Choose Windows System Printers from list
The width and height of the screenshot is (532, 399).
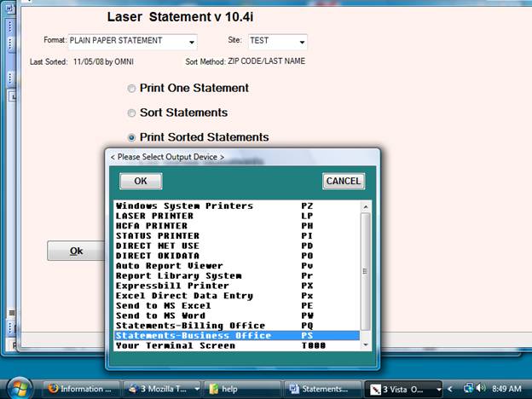(x=183, y=206)
